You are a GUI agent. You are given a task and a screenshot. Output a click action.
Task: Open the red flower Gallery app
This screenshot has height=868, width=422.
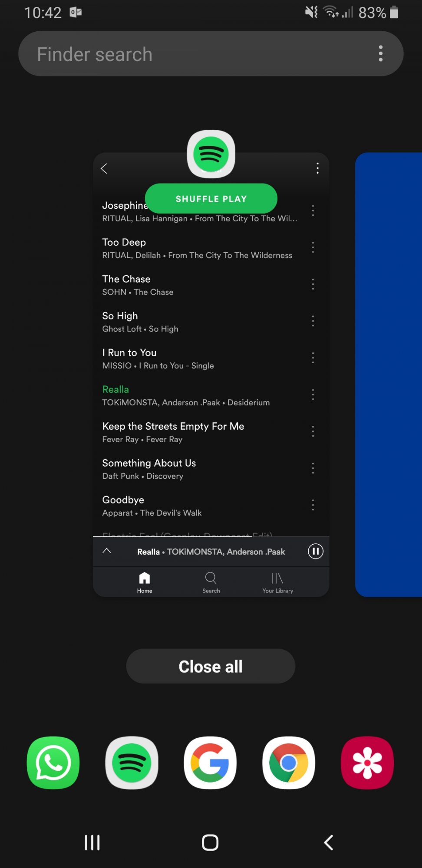tap(367, 763)
